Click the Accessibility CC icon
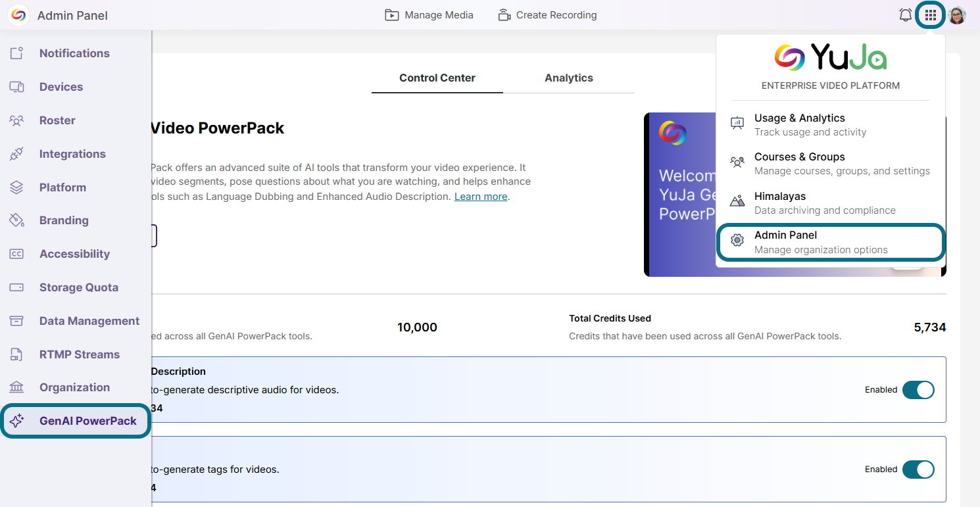 pyautogui.click(x=17, y=254)
